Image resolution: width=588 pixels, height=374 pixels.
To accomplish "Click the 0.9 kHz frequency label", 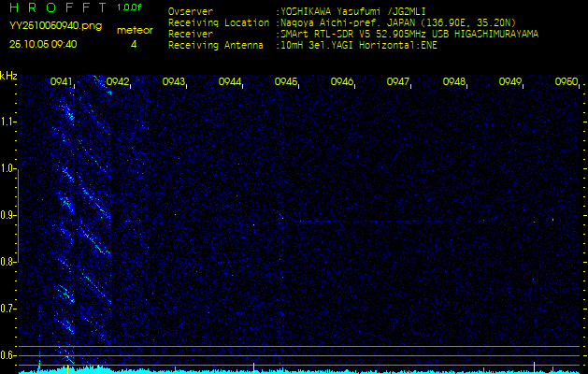I will pyautogui.click(x=7, y=215).
